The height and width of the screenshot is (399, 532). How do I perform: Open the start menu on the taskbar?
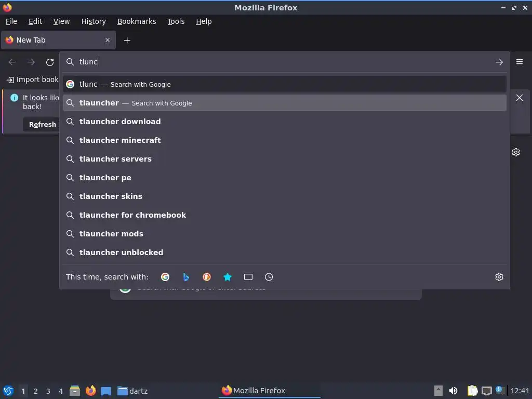coord(8,391)
